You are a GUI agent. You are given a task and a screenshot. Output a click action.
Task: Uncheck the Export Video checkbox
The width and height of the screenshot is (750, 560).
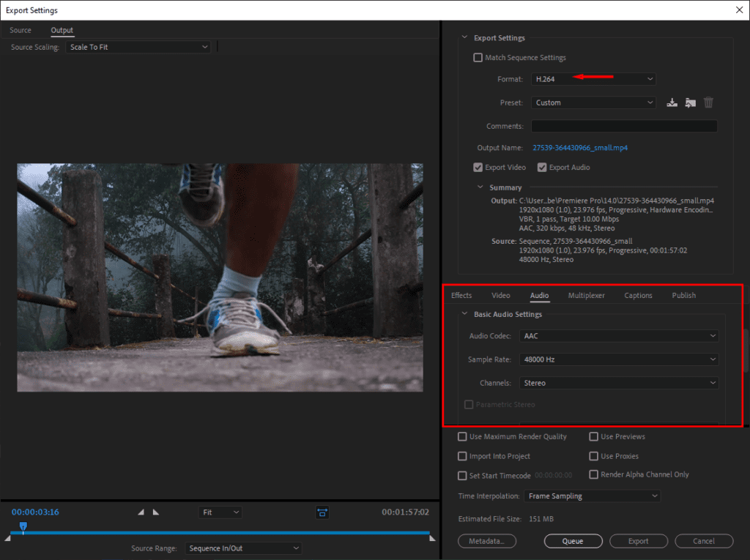click(x=478, y=168)
